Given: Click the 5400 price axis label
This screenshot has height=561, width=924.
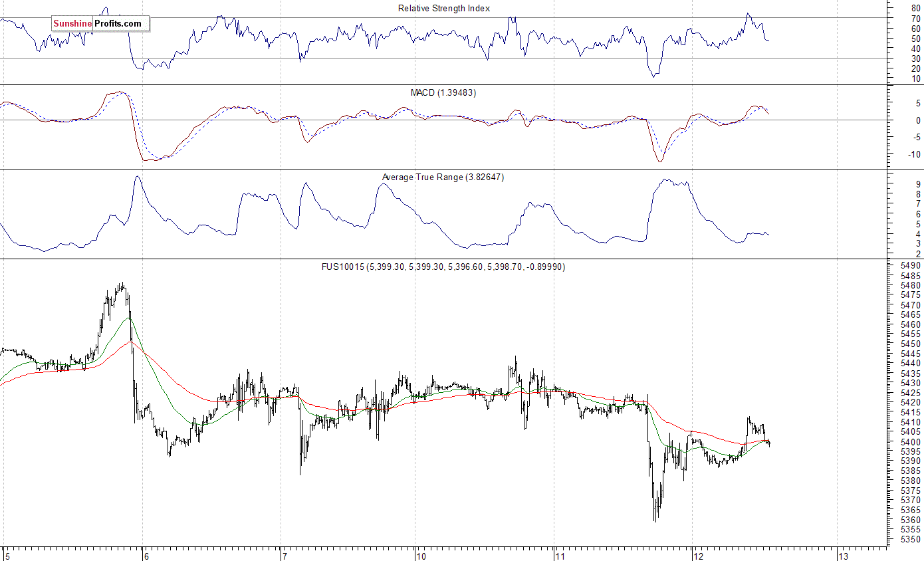Looking at the screenshot, I should coord(910,442).
